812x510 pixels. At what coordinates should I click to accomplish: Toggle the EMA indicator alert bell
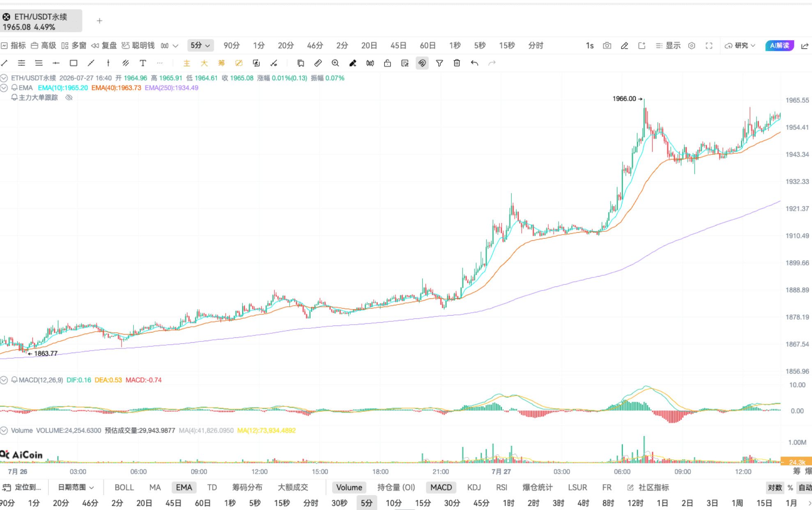[14, 88]
